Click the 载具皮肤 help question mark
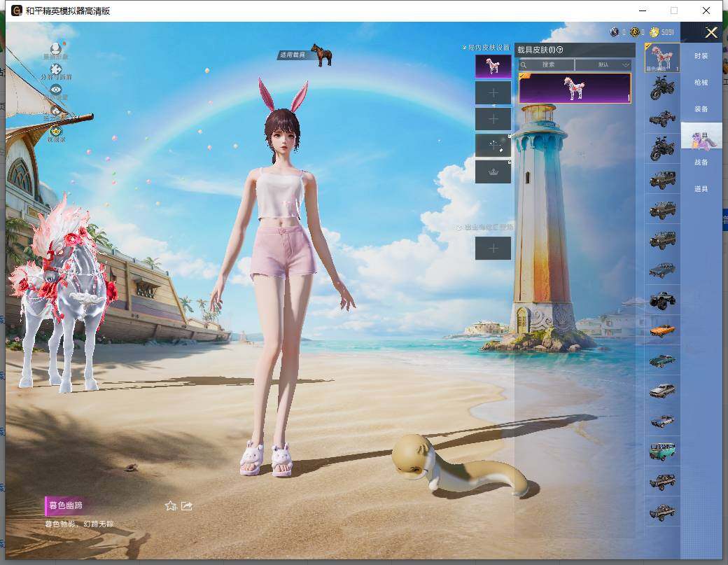The image size is (728, 565). click(560, 50)
